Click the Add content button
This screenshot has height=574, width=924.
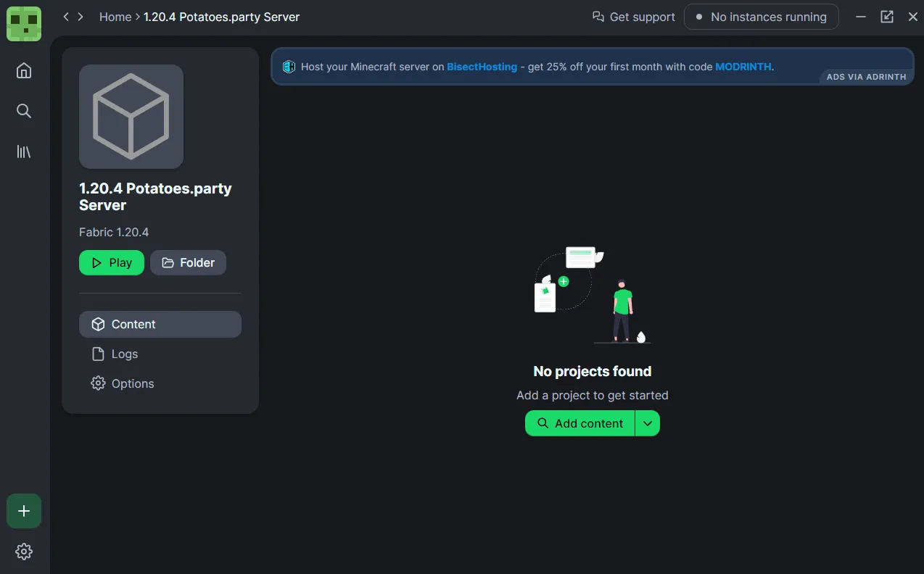tap(579, 423)
